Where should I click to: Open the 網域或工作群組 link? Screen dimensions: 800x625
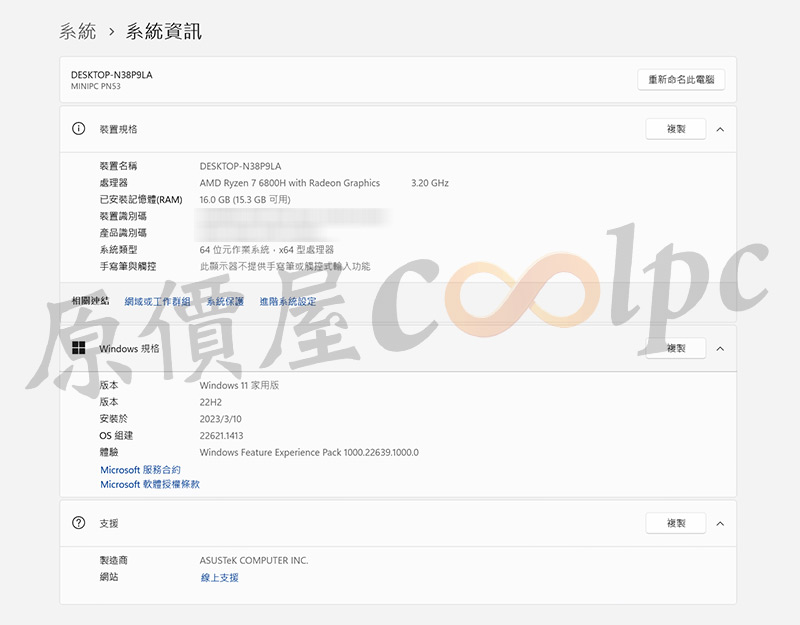point(157,301)
